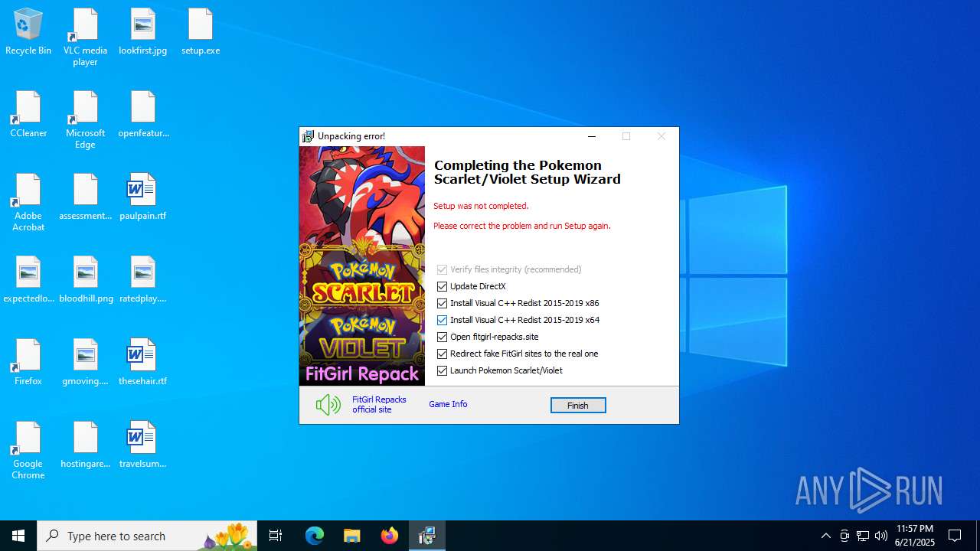Select the openfeatur... desktop file
Screen dimensions: 980x551
coord(143,115)
